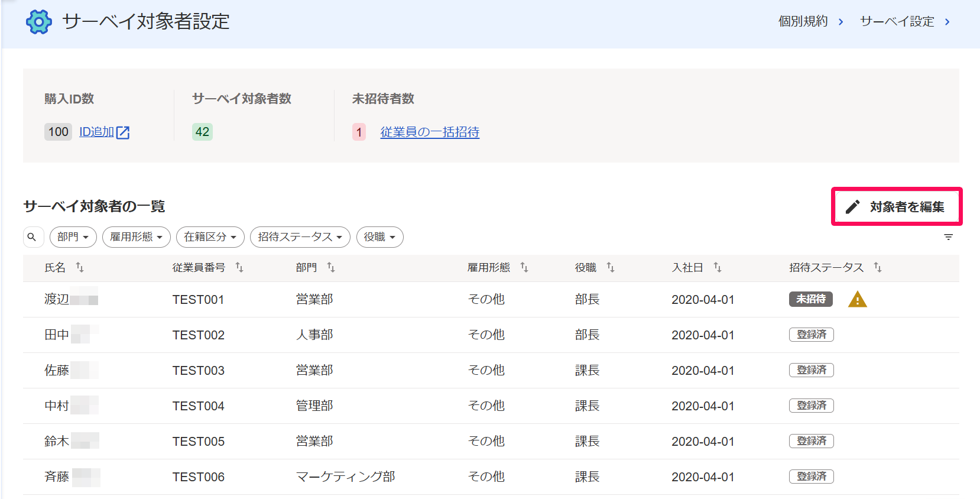
Task: Click 課長 in the TEST004 row
Action: coord(588,406)
